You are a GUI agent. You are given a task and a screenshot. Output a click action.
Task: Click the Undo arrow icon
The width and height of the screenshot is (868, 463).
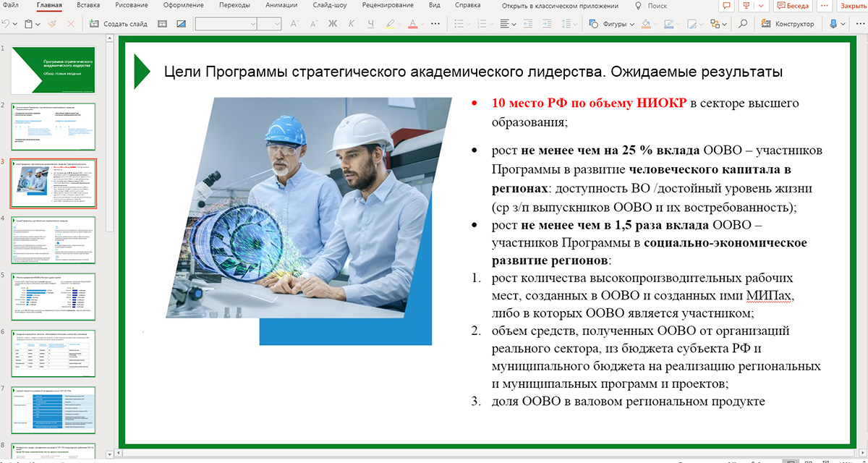coord(6,24)
